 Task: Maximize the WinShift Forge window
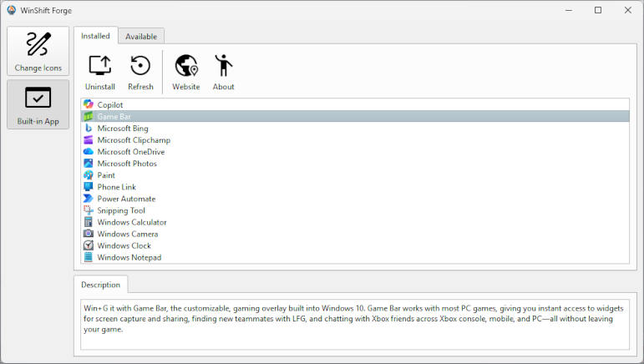click(x=597, y=10)
